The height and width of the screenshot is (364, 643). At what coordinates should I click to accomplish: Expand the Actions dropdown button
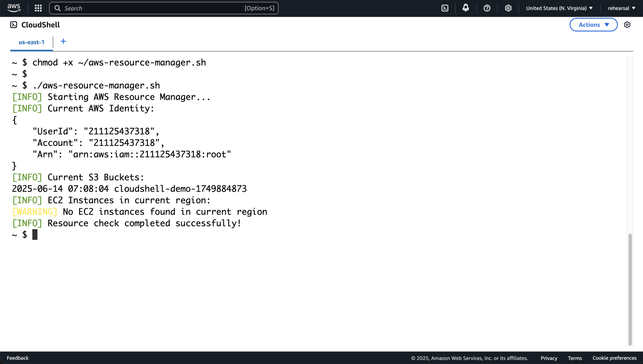(x=593, y=25)
